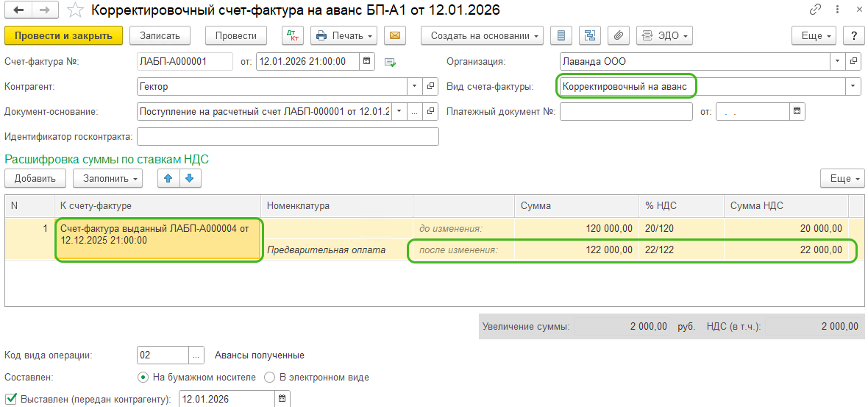Viewport: 868px width, 407px height.
Task: Choose Документ-основание with ellipsis button
Action: click(415, 111)
